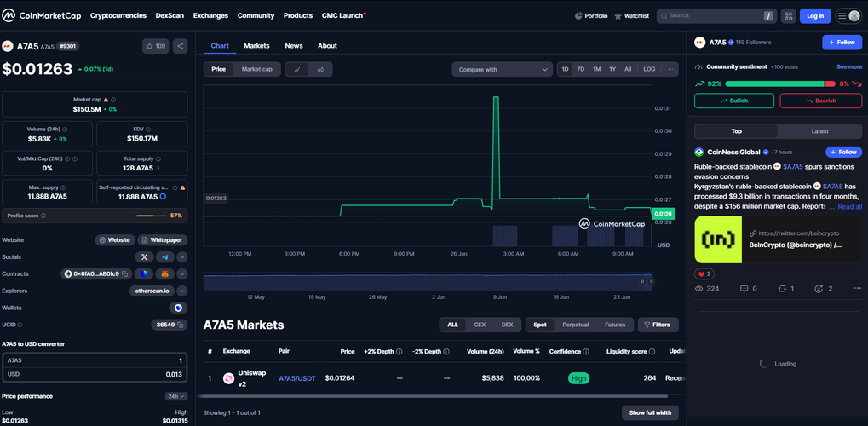
Task: Open the Telegram social link
Action: pos(165,256)
